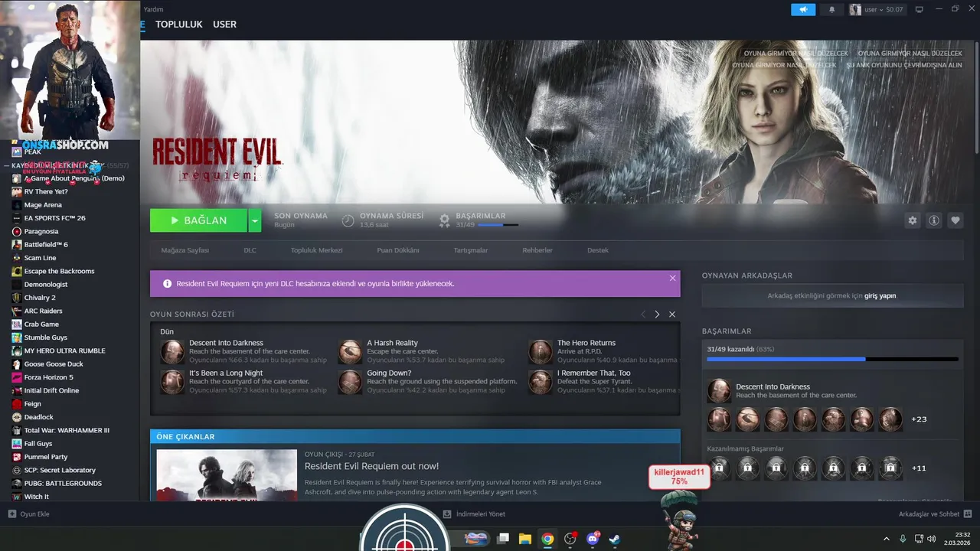Click the purple DLC notice info icon
The height and width of the screenshot is (551, 980).
click(x=167, y=283)
